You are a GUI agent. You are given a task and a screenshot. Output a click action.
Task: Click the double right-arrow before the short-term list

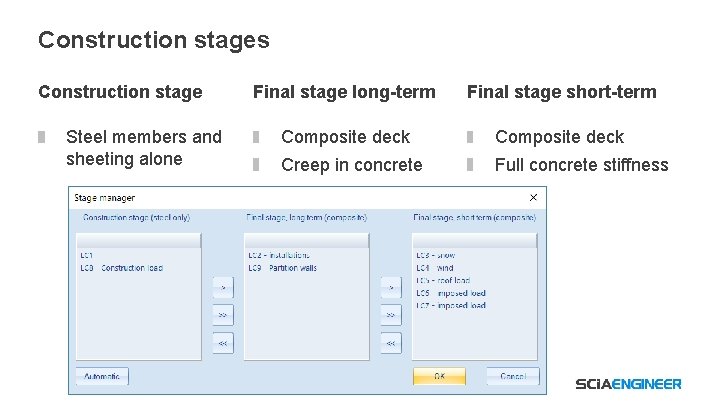pos(391,315)
